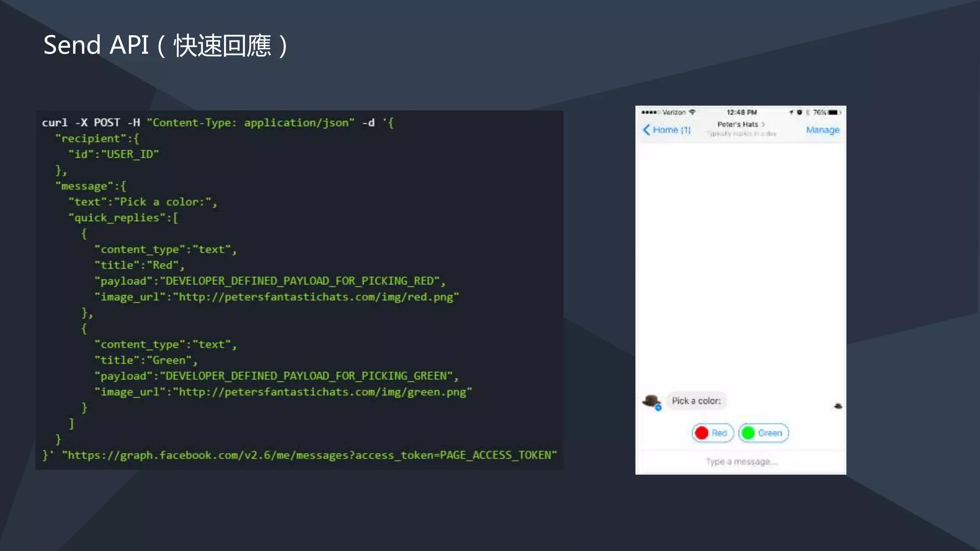Image resolution: width=980 pixels, height=551 pixels.
Task: Click the "id":"USER_ID" line
Action: [113, 154]
